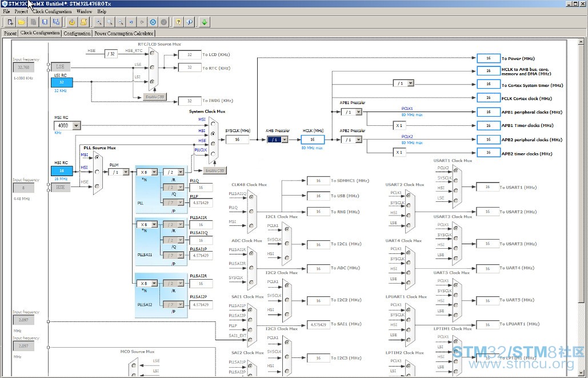This screenshot has width=588, height=378.
Task: Select the Clock Configuration tab
Action: click(40, 33)
